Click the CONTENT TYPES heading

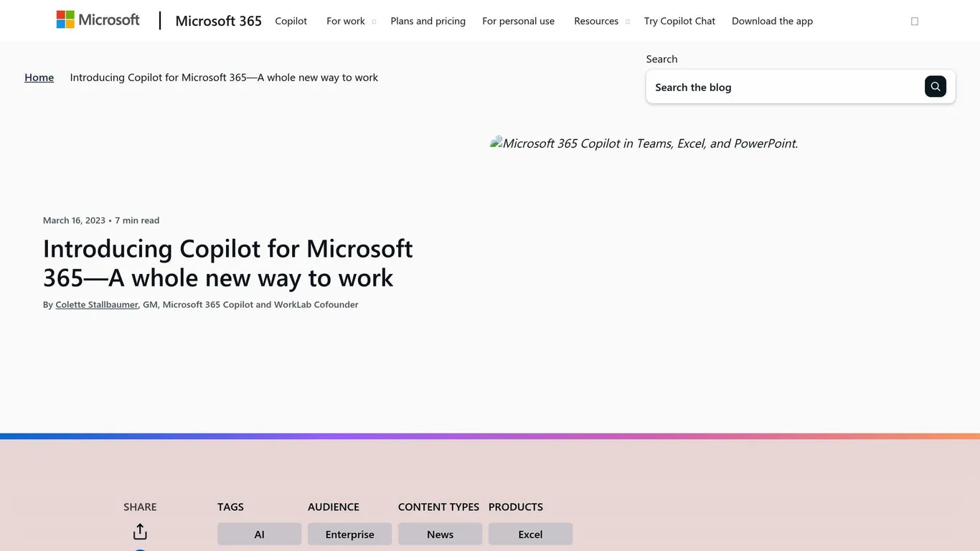(x=438, y=507)
